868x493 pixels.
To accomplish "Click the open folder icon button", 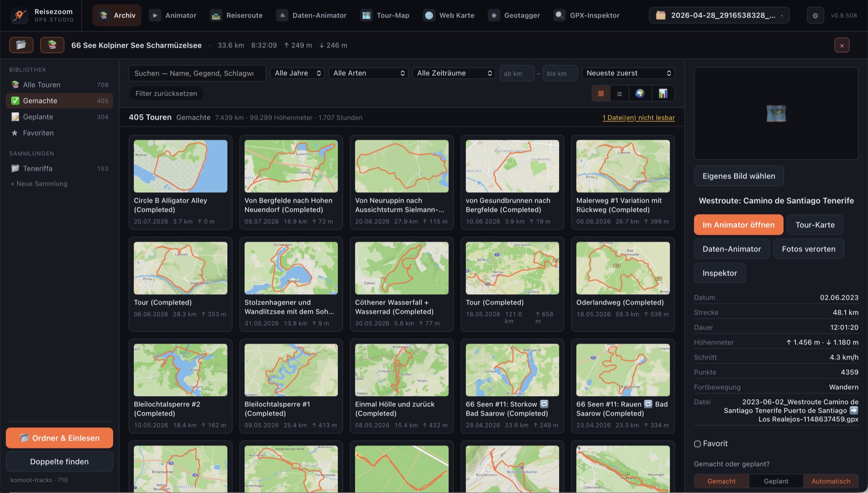I will [21, 45].
